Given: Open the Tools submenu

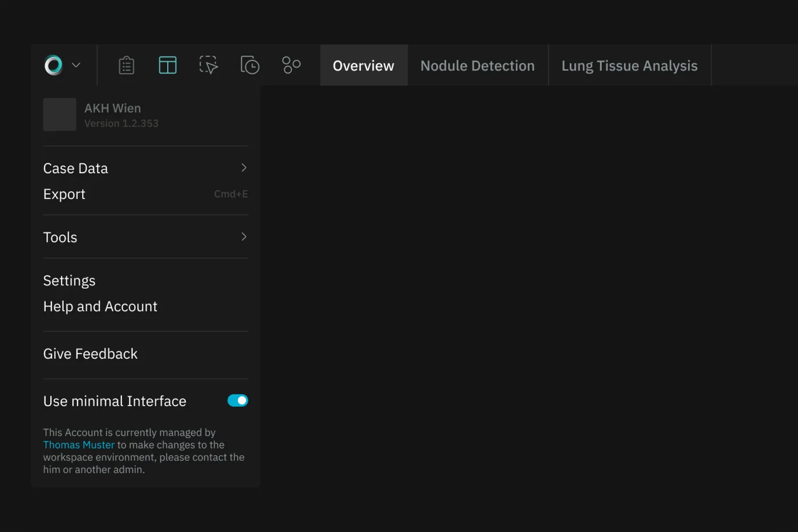Looking at the screenshot, I should pyautogui.click(x=145, y=237).
